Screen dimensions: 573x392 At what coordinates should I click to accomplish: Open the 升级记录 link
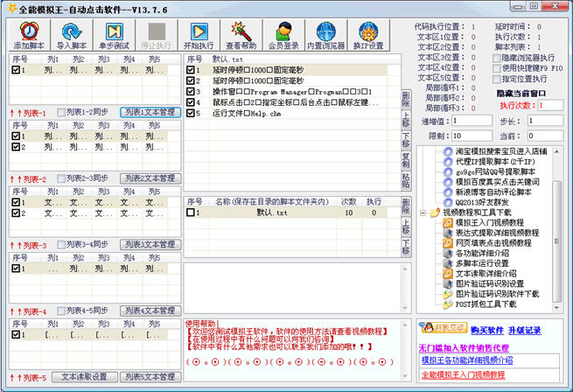[x=525, y=330]
